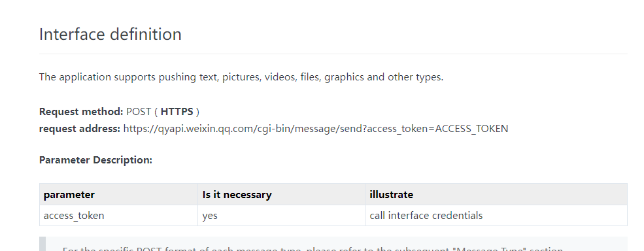Click the note about specific POST format

click(x=313, y=248)
